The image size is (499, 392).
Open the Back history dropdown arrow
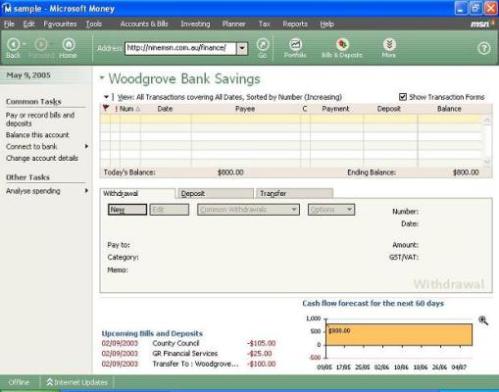coord(24,44)
